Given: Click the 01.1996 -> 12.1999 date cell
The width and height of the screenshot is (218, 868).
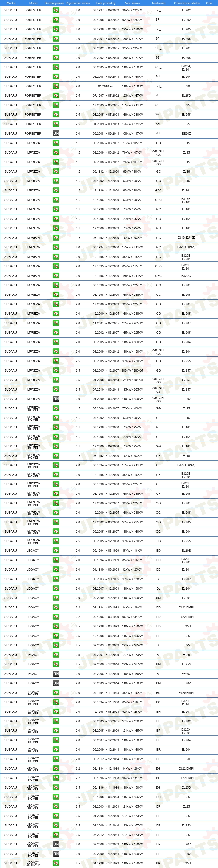Looking at the screenshot, I should point(106,863).
